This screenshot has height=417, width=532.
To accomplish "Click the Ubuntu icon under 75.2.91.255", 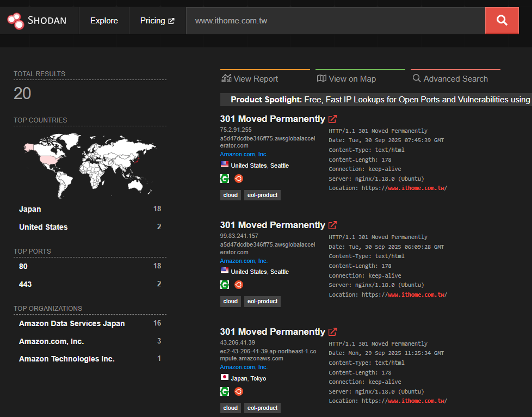I will [238, 178].
